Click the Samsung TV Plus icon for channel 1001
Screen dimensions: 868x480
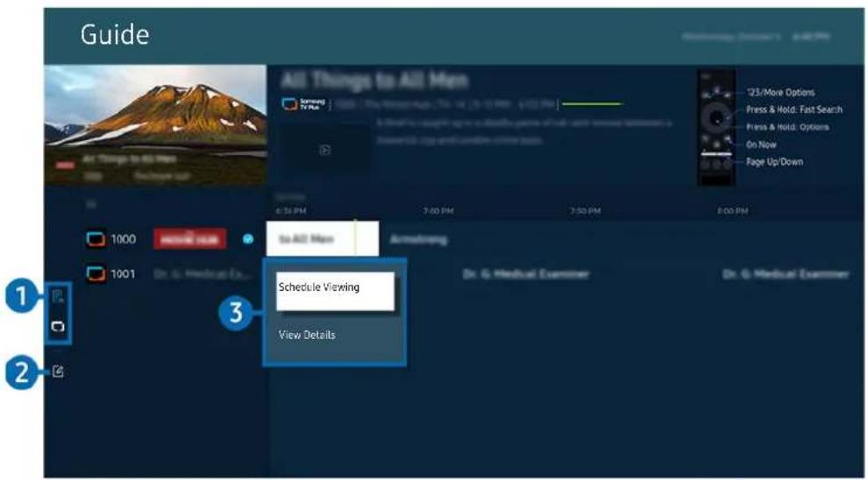tap(96, 273)
